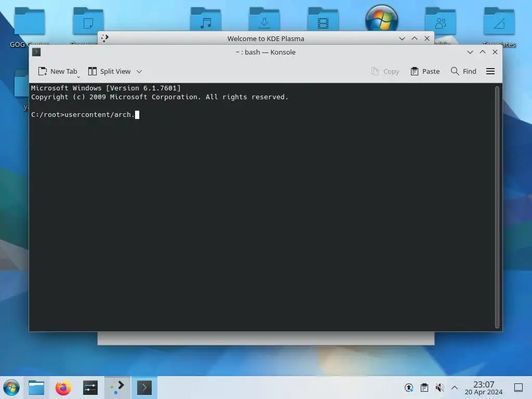This screenshot has height=399, width=532.
Task: Switch to Konsole taskbar entry
Action: [x=144, y=388]
